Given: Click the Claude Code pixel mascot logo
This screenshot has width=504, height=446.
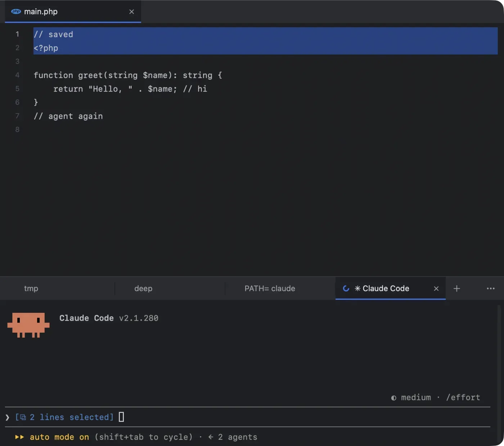Looking at the screenshot, I should click(x=28, y=325).
